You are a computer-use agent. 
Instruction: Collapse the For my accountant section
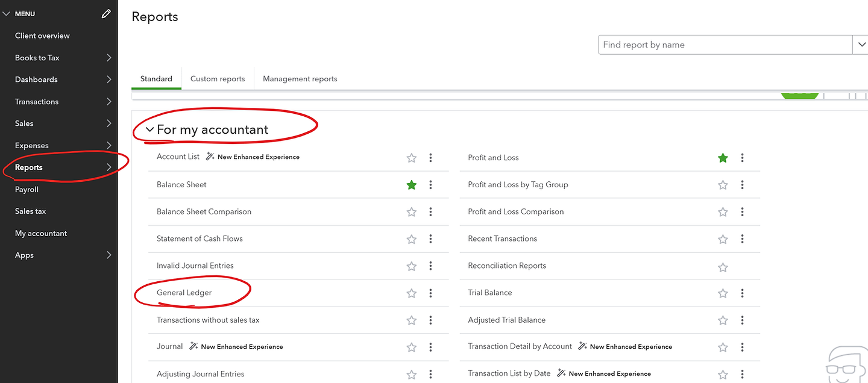pos(149,130)
